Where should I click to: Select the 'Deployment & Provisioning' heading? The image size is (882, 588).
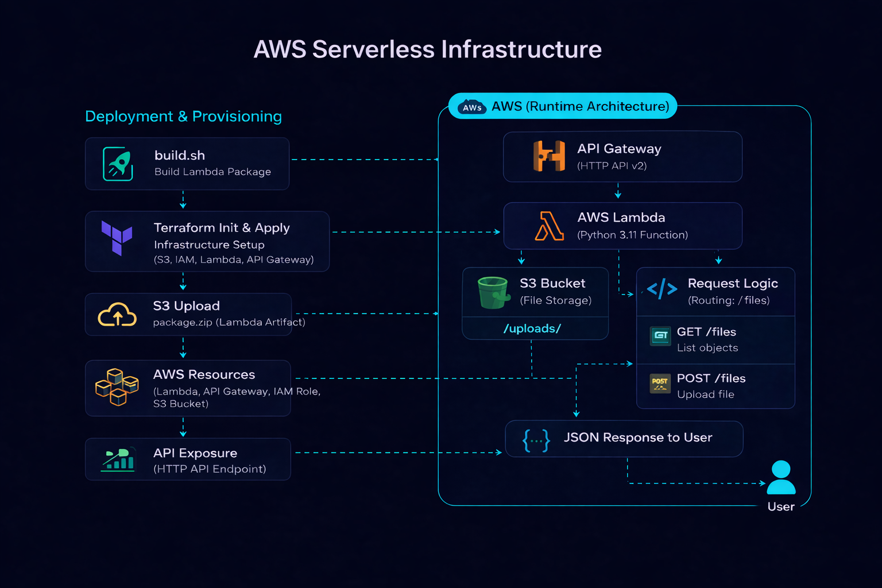[183, 117]
